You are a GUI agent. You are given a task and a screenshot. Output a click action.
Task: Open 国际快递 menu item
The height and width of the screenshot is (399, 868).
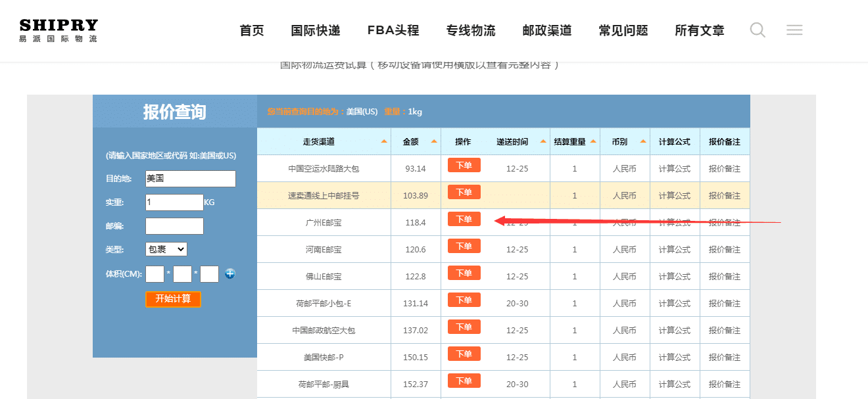pyautogui.click(x=316, y=30)
